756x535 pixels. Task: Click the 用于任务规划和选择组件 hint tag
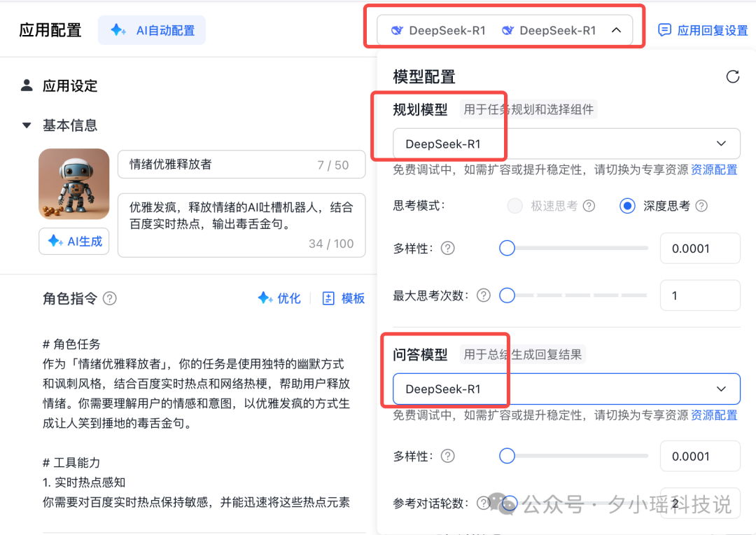(x=528, y=109)
